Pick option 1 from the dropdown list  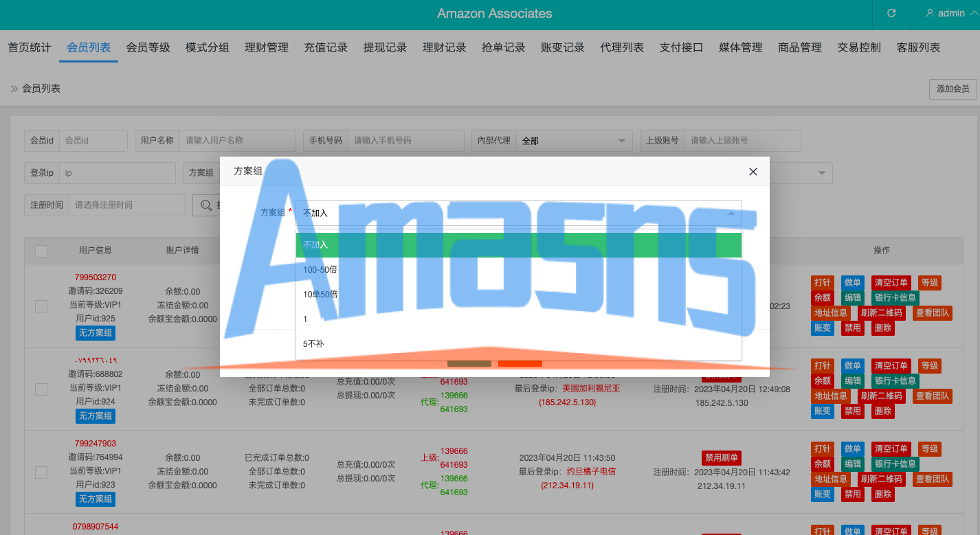pyautogui.click(x=519, y=319)
